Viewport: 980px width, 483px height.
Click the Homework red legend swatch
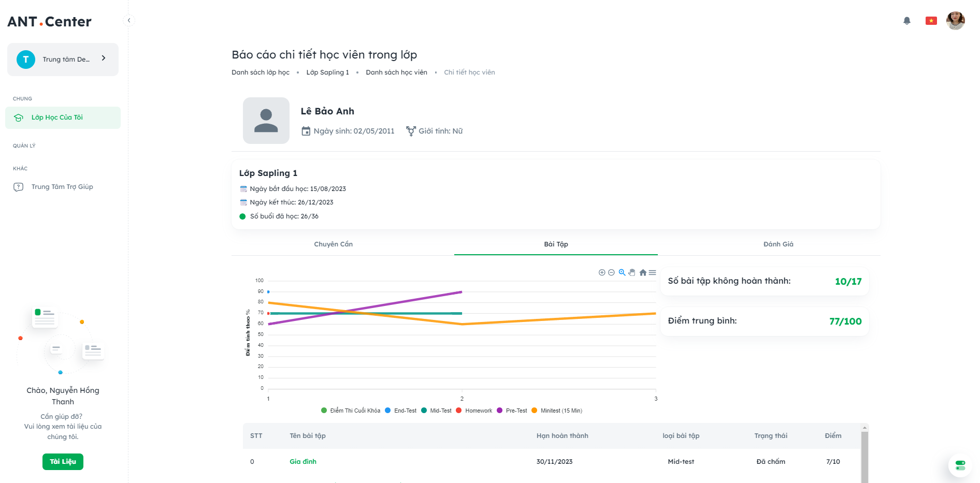(x=459, y=411)
